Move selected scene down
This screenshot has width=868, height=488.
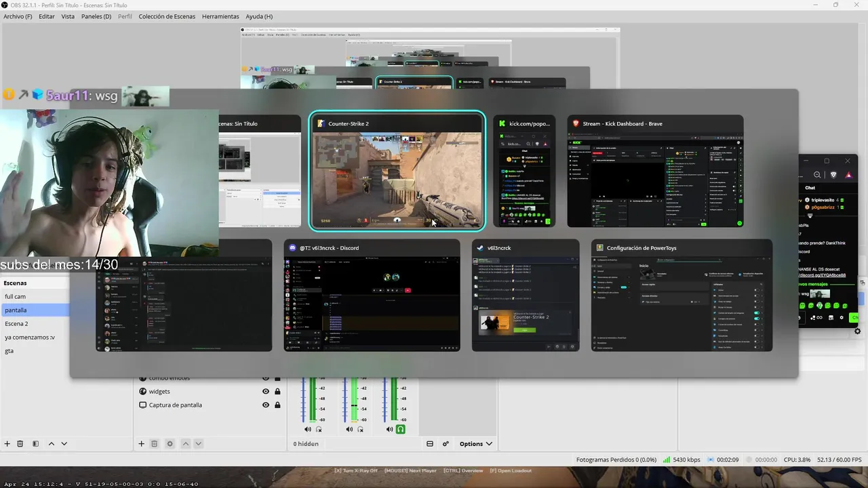pos(64,444)
